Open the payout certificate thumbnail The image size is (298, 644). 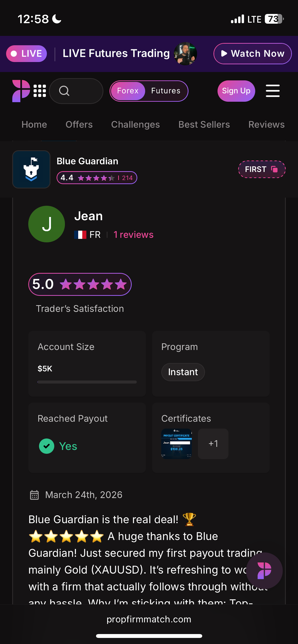click(x=176, y=444)
